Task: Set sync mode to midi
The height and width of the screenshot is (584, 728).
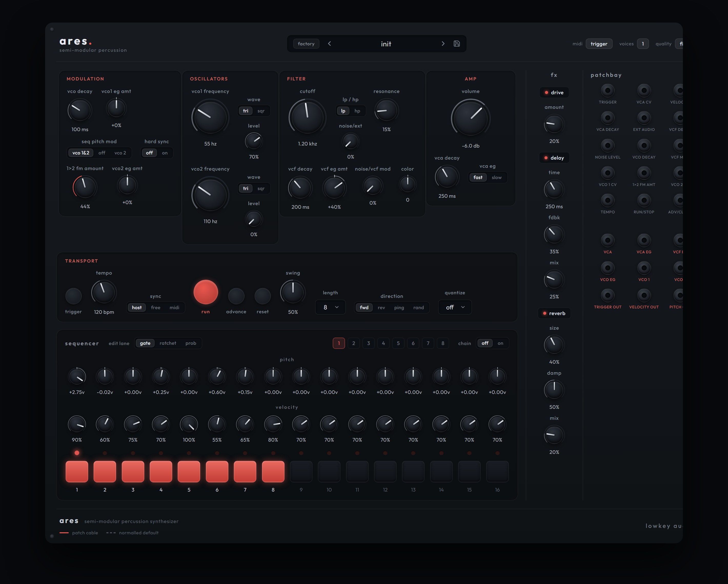Action: click(x=174, y=307)
